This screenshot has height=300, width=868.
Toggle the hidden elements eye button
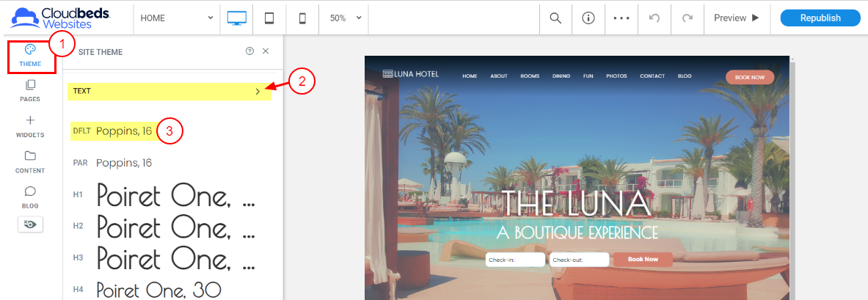coord(30,224)
